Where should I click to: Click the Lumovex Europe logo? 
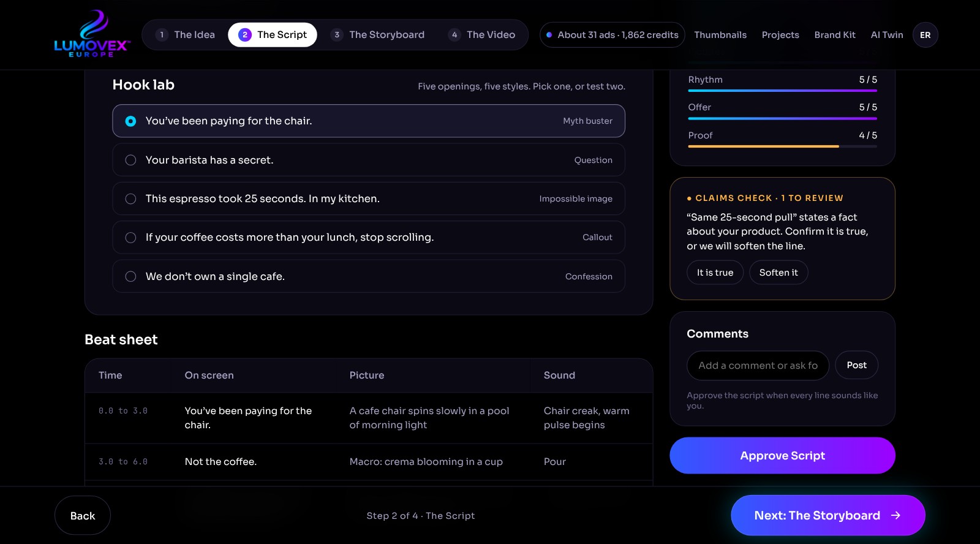(x=92, y=34)
